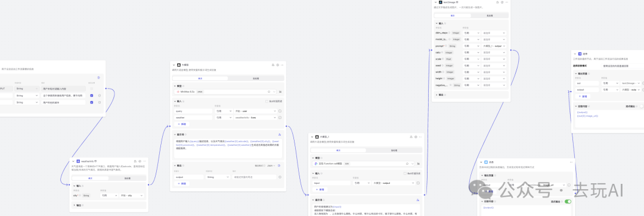Remove the weather input row in 大模型
The image size is (644, 216).
(280, 117)
